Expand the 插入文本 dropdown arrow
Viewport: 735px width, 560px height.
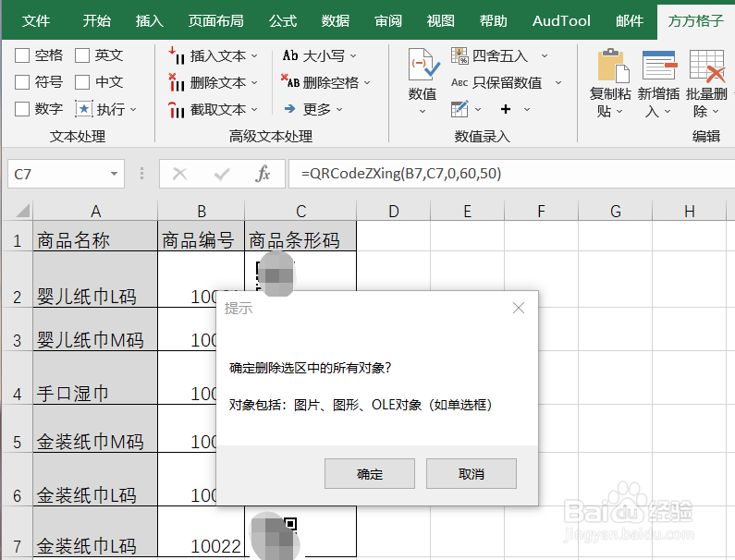tap(254, 55)
